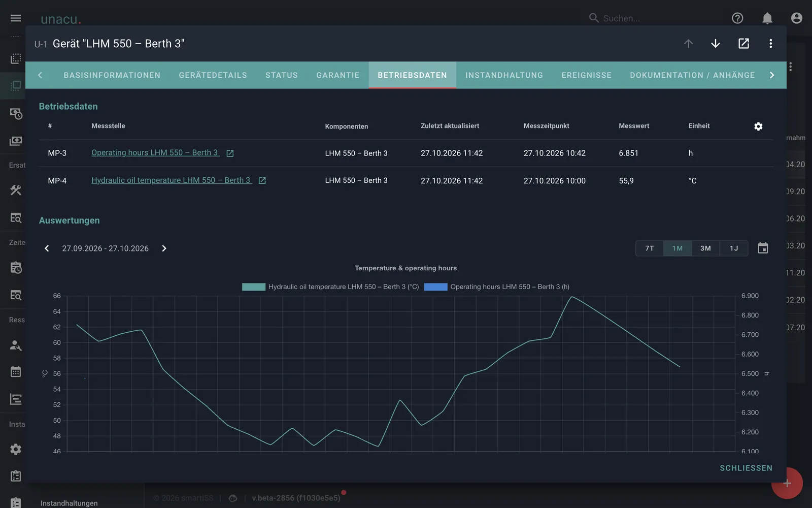This screenshot has height=508, width=812.
Task: Go to next date range
Action: [164, 248]
